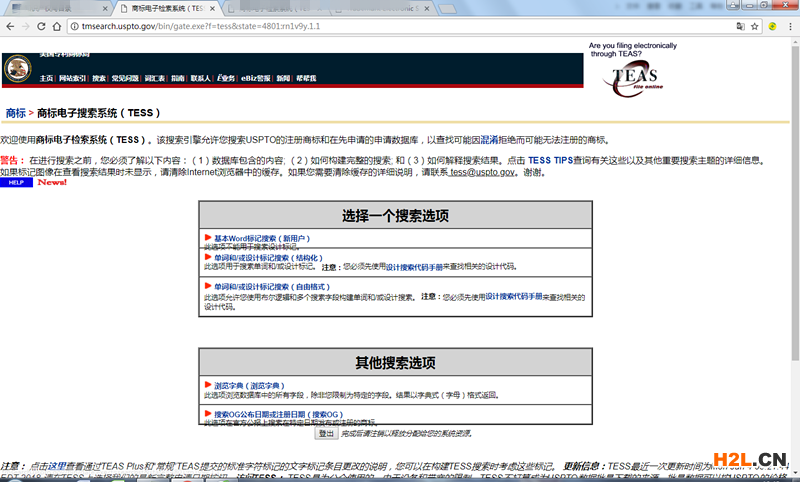Click the vertical scrollbar thumb

(x=795, y=204)
